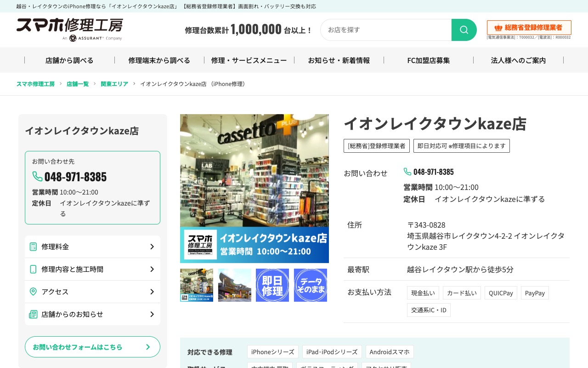Call 048-971-8385 in the main store info
This screenshot has width=588, height=368.
pos(433,172)
